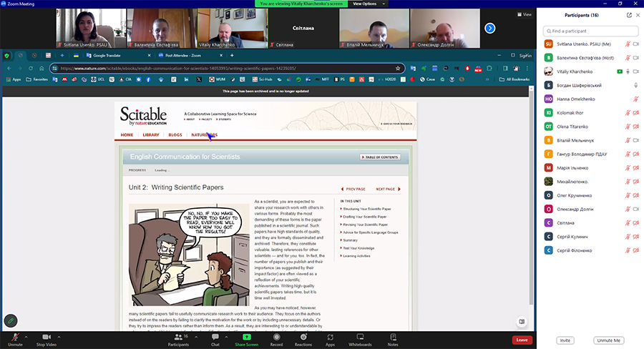Open the TABLE OF CONTENTS button
The width and height of the screenshot is (644, 349).
click(x=380, y=157)
